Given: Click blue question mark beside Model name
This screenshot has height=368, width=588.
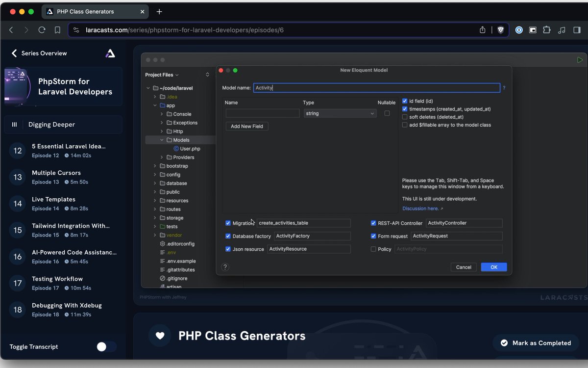Looking at the screenshot, I should tap(504, 88).
